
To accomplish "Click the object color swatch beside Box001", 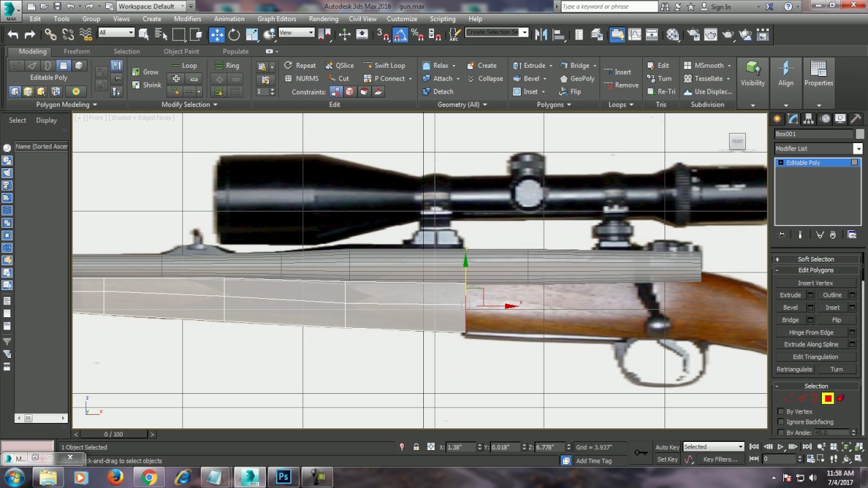I will pyautogui.click(x=860, y=134).
